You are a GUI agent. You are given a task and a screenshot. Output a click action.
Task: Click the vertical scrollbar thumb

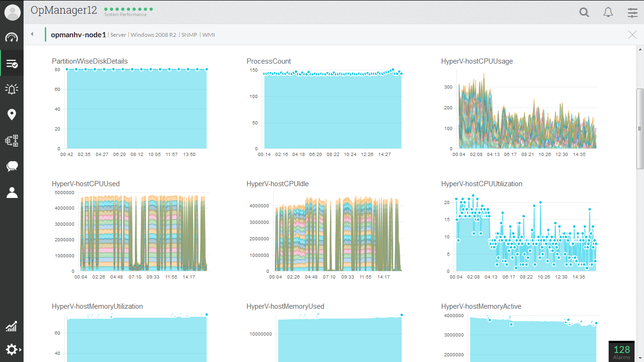click(x=640, y=128)
